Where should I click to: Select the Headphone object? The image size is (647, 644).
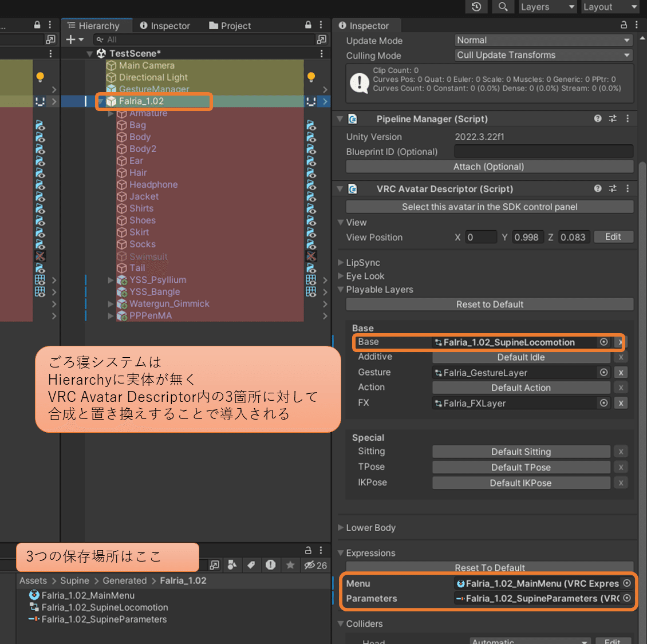point(153,184)
